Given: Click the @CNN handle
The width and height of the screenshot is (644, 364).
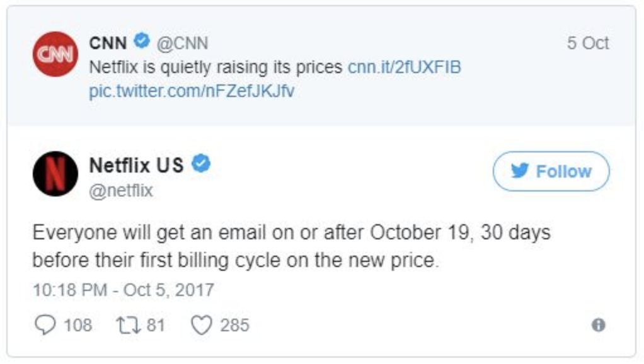Looking at the screenshot, I should point(181,43).
